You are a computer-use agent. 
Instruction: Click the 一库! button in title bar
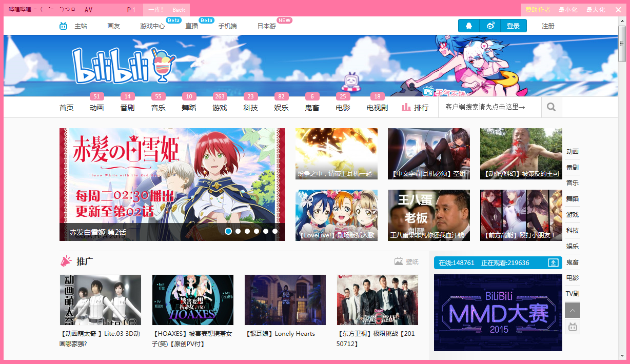coord(155,10)
